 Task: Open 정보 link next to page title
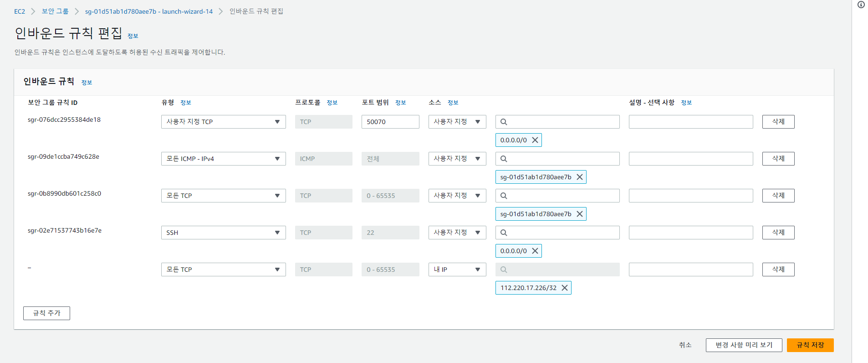coord(133,36)
